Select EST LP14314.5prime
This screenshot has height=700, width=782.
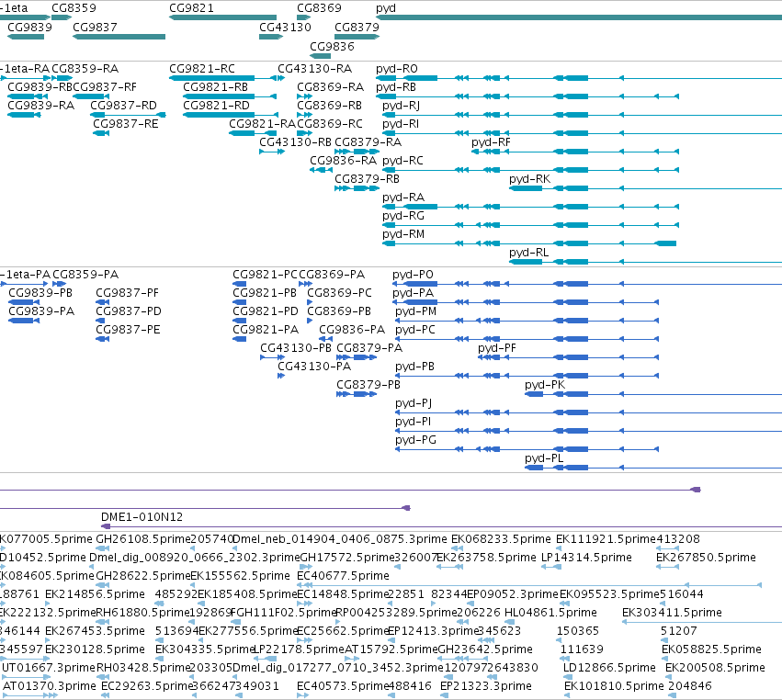(586, 558)
